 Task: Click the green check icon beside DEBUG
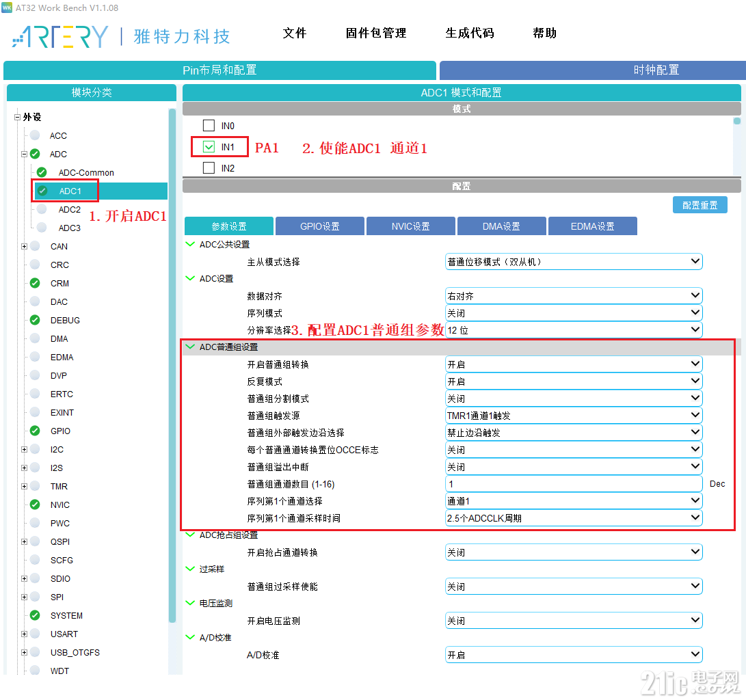[35, 320]
